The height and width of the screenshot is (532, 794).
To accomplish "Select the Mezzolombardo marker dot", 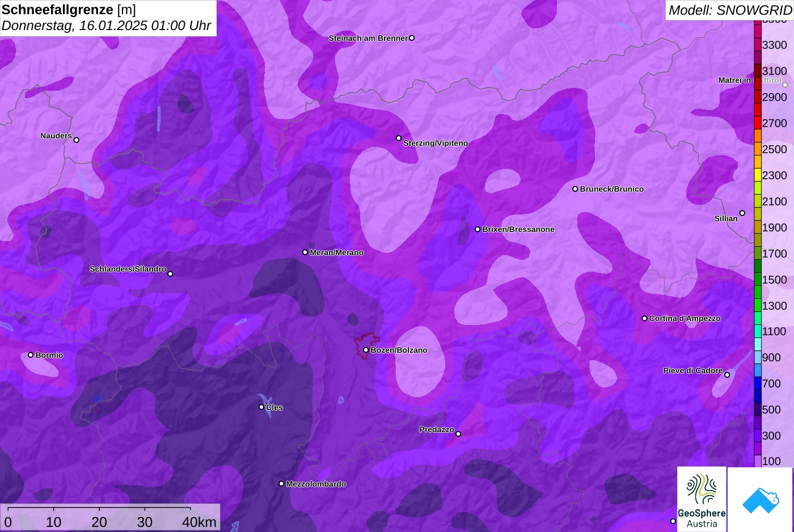I will 281,484.
